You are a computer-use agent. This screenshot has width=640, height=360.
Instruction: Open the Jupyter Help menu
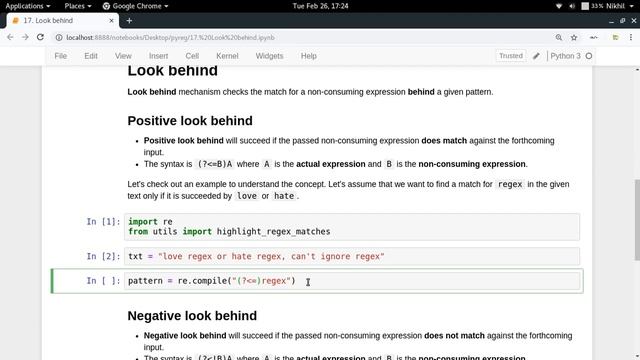point(309,56)
